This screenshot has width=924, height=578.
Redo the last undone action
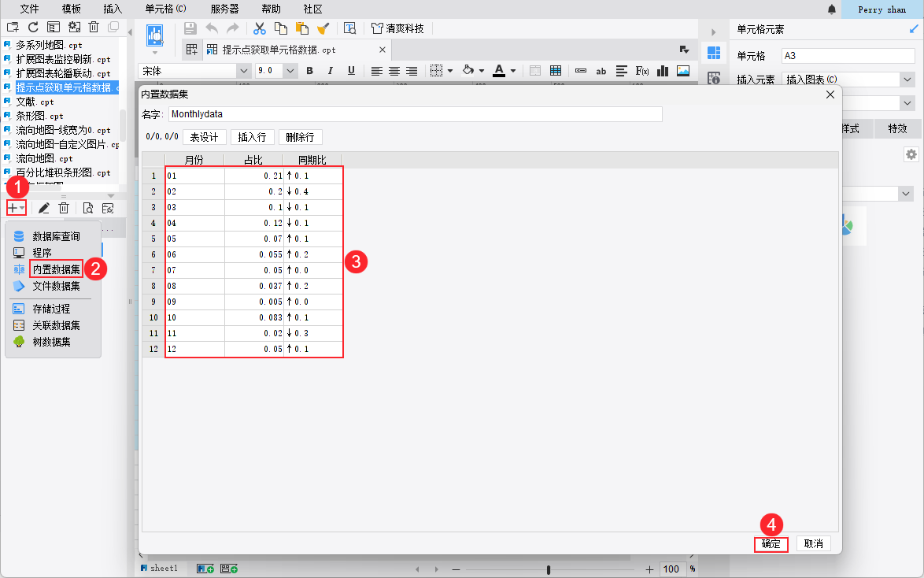pos(233,28)
